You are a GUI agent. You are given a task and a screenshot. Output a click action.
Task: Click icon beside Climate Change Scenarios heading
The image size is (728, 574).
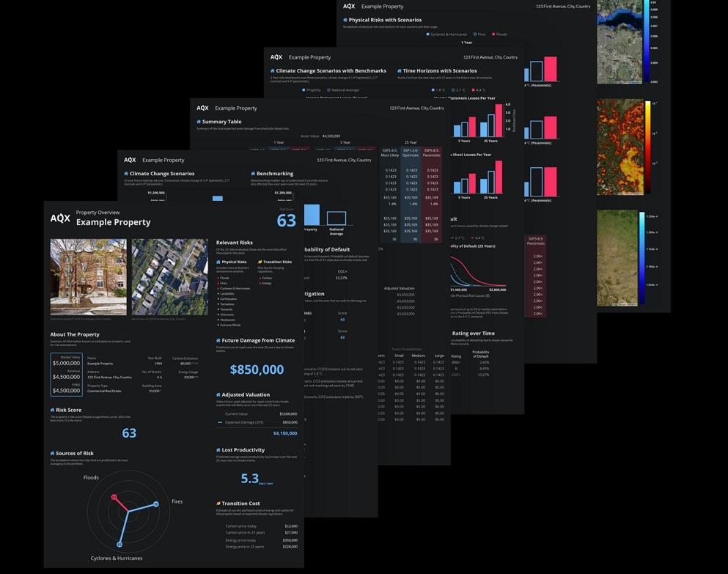pyautogui.click(x=126, y=174)
